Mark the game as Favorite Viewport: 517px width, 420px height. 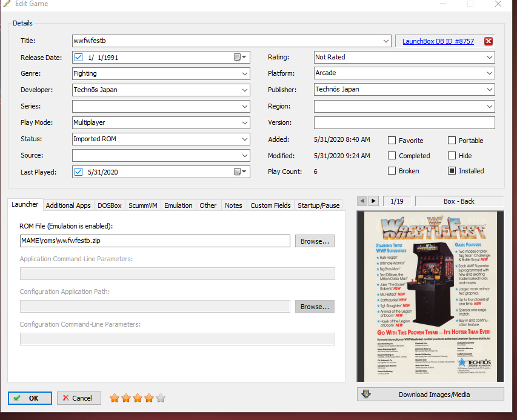tap(392, 141)
